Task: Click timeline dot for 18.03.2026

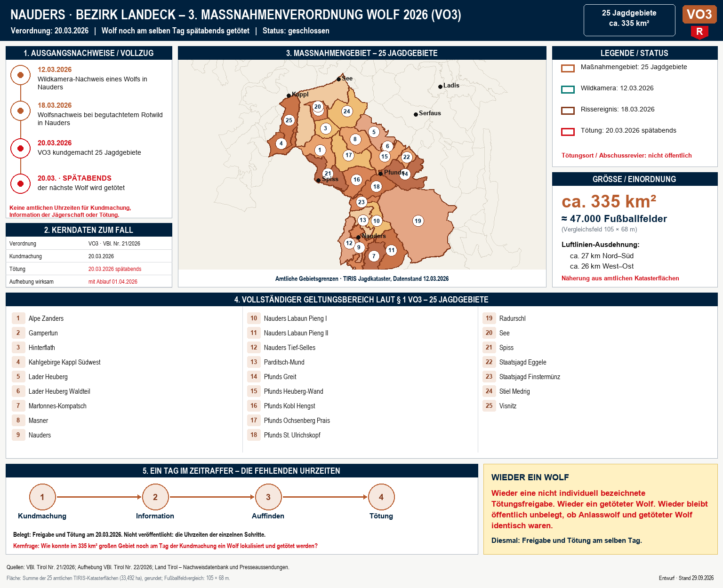Action: click(20, 111)
